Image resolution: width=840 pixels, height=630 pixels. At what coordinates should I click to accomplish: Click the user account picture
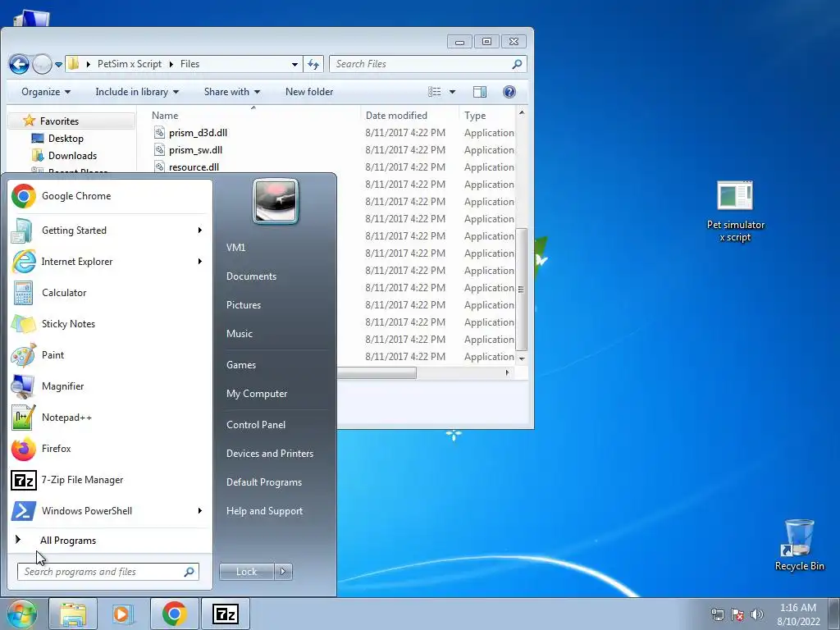click(276, 201)
